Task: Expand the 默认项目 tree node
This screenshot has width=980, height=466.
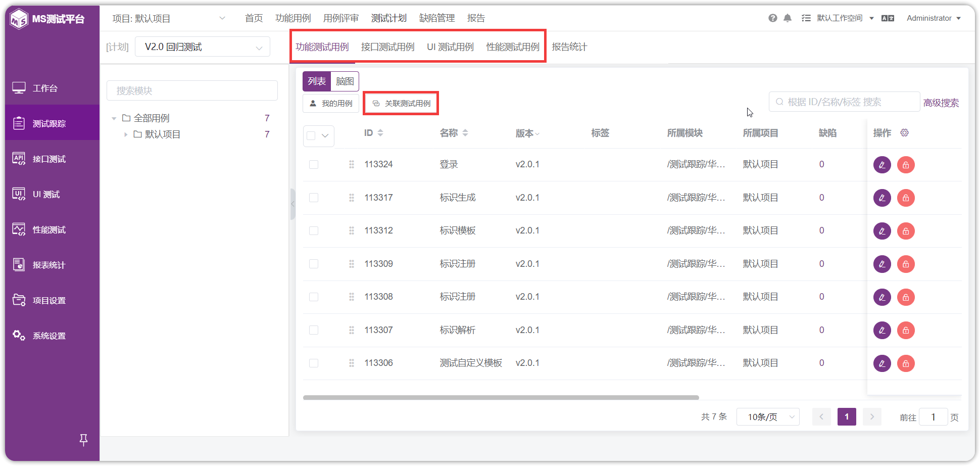Action: 126,134
